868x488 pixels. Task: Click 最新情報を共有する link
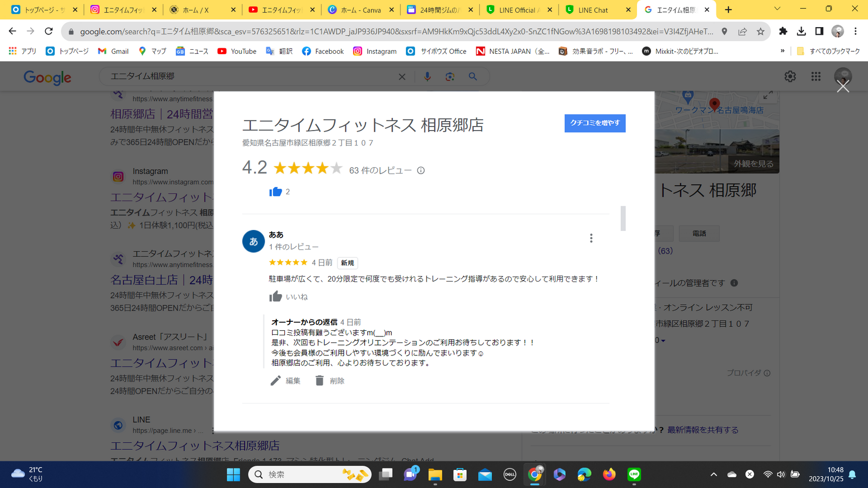[703, 430]
